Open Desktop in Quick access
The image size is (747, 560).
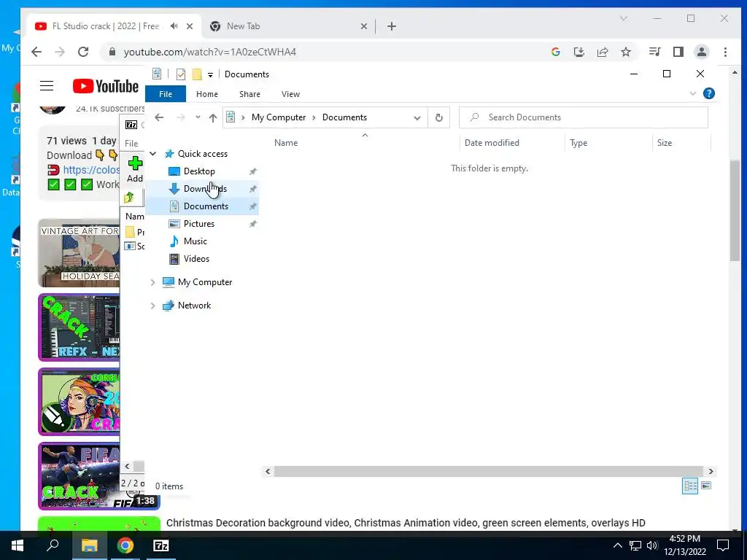click(x=199, y=171)
